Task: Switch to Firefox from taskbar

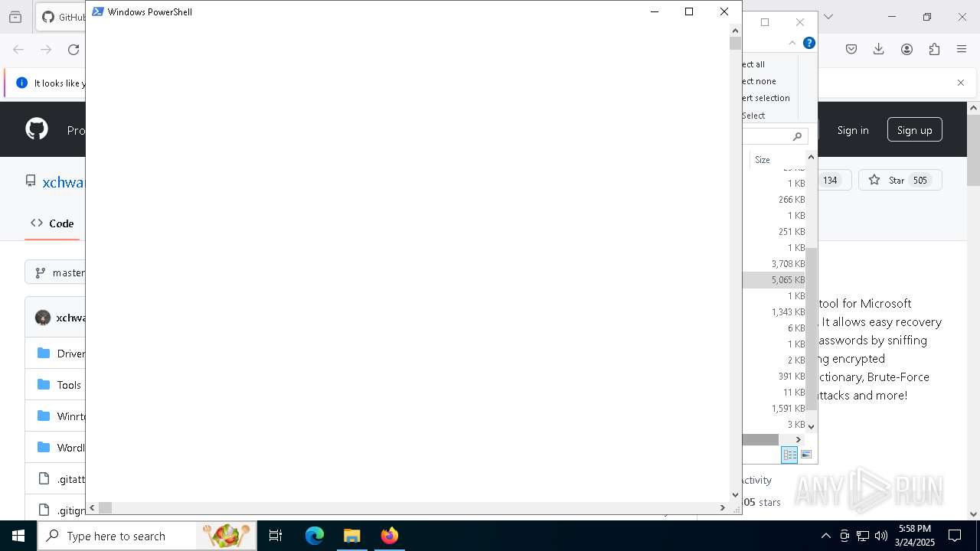Action: point(390,536)
